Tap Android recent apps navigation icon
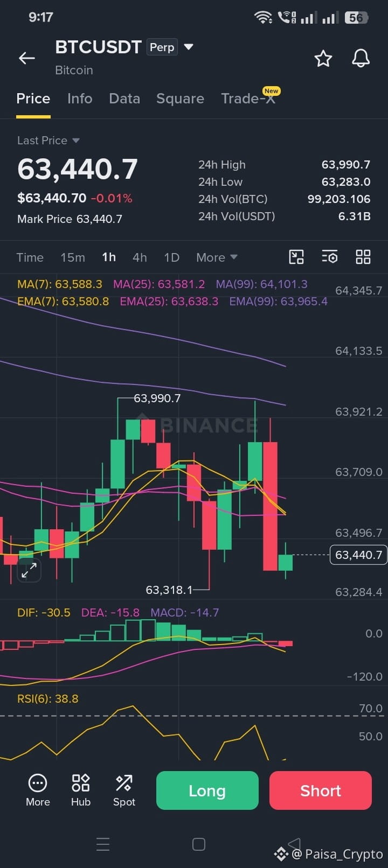This screenshot has width=388, height=868. 103,844
